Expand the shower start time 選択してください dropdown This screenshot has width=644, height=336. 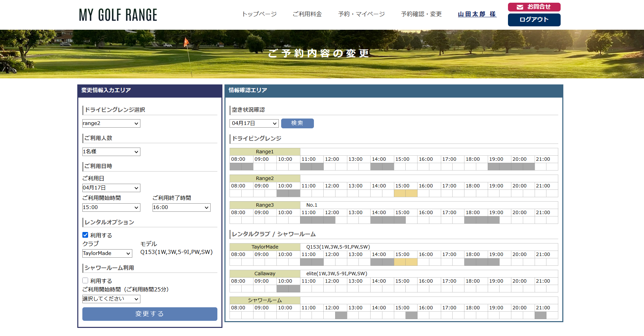tap(111, 299)
